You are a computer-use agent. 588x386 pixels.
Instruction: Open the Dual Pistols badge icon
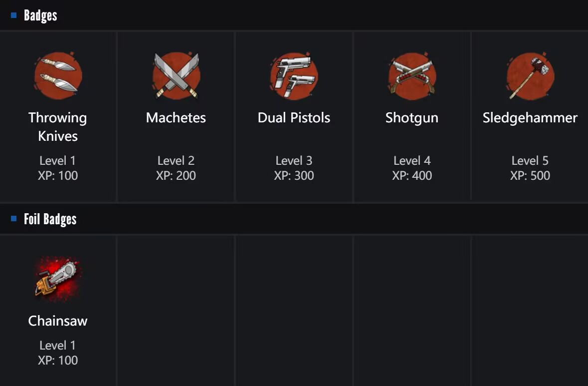(x=294, y=76)
